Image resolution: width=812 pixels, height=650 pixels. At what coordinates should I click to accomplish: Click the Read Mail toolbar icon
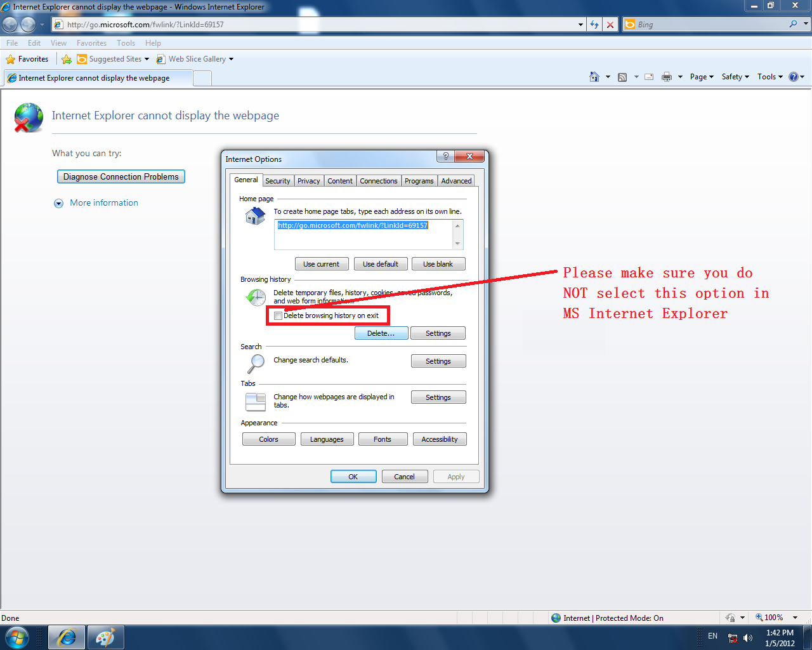click(649, 77)
